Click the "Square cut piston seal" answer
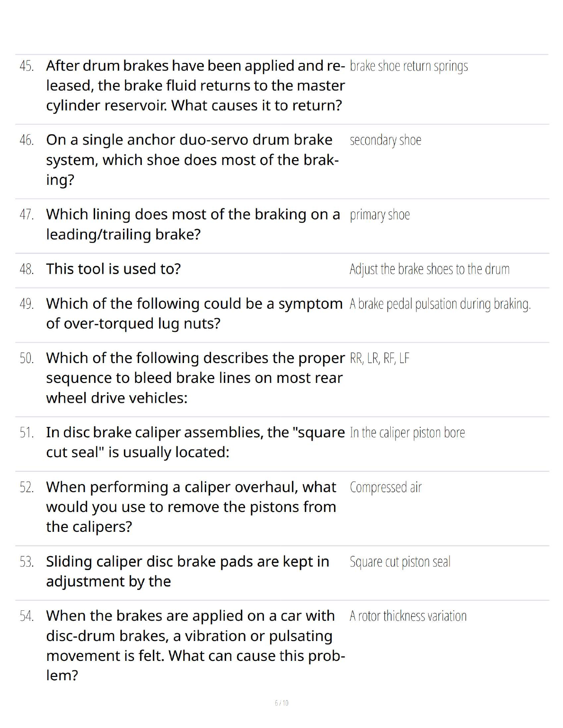 click(x=400, y=562)
